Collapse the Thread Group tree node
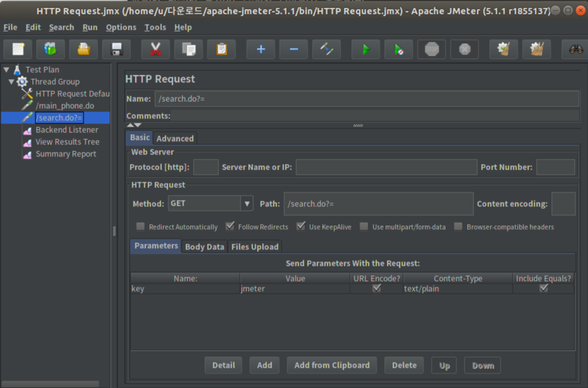The width and height of the screenshot is (588, 388). pyautogui.click(x=11, y=82)
